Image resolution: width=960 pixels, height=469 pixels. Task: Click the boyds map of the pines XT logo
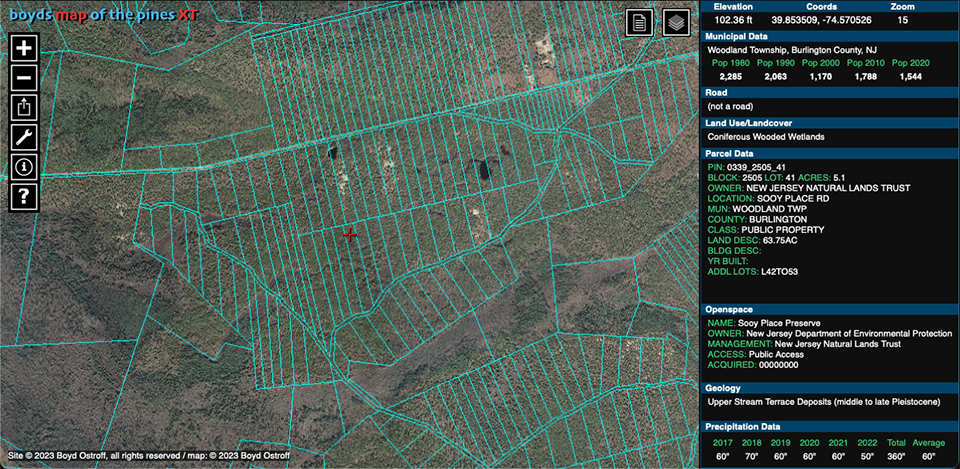[104, 14]
